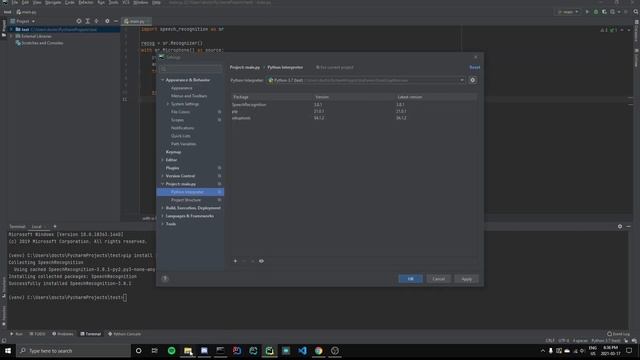Select the Plugins setting

172,168
